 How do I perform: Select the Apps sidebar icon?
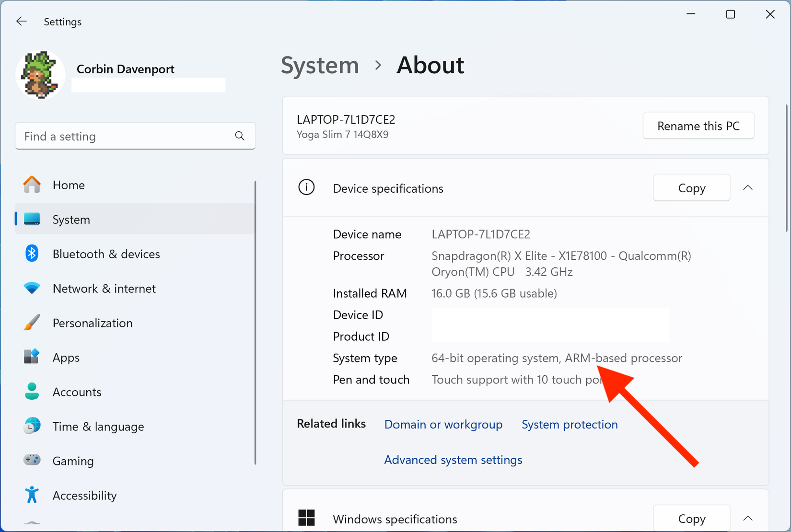click(31, 357)
